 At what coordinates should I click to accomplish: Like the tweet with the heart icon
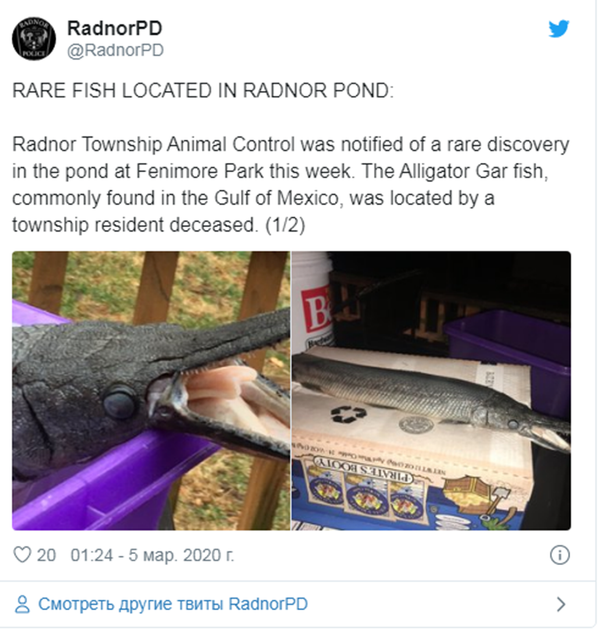(x=22, y=555)
